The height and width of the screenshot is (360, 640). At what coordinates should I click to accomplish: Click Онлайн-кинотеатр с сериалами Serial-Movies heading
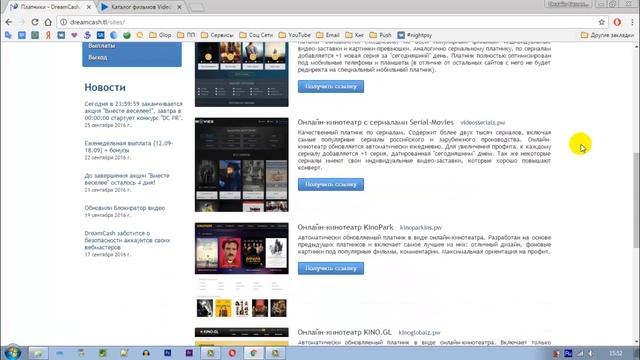pyautogui.click(x=376, y=122)
